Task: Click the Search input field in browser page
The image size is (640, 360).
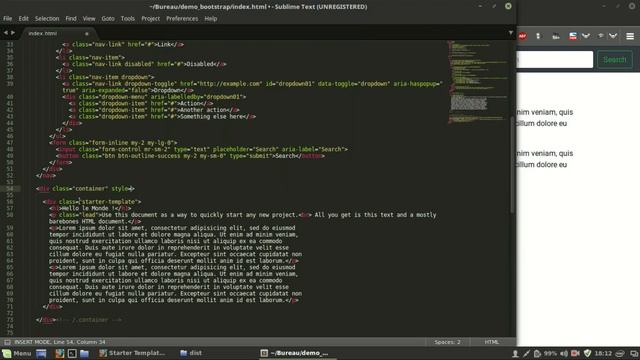Action: 555,60
